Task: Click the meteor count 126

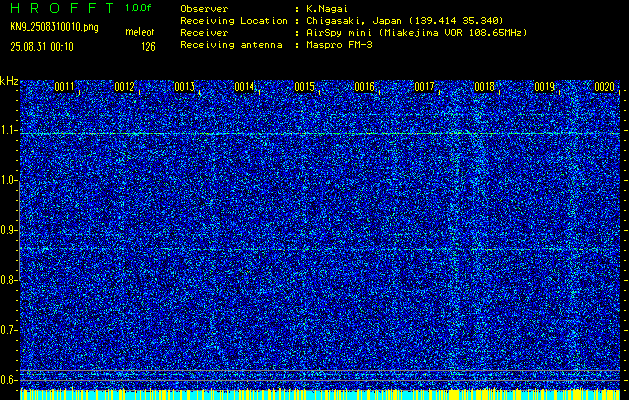Action: pyautogui.click(x=148, y=47)
